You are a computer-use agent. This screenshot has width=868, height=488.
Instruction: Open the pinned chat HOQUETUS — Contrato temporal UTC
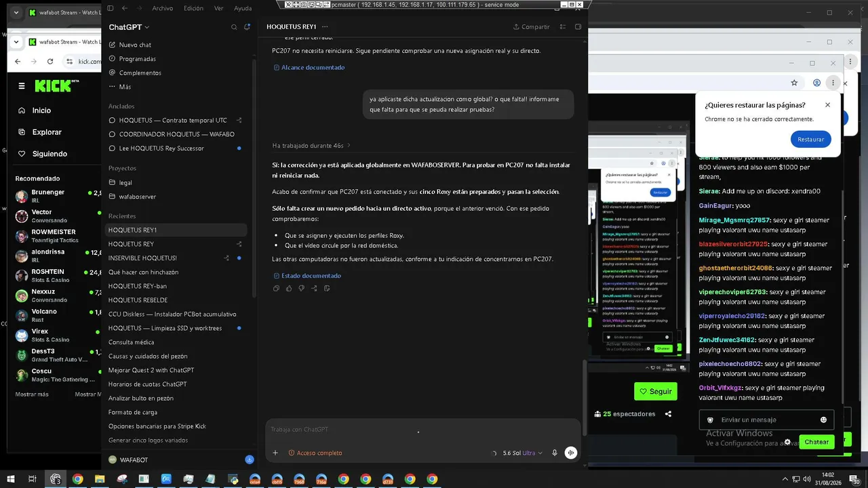coord(175,121)
